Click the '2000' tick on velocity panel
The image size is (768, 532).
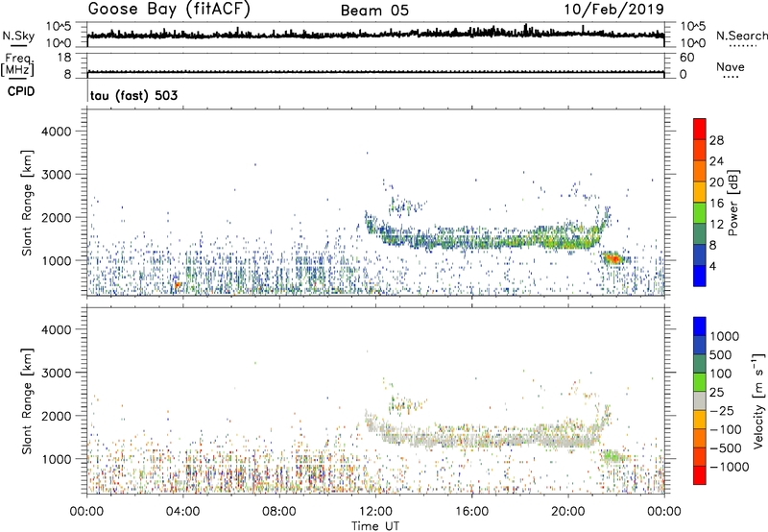point(57,416)
